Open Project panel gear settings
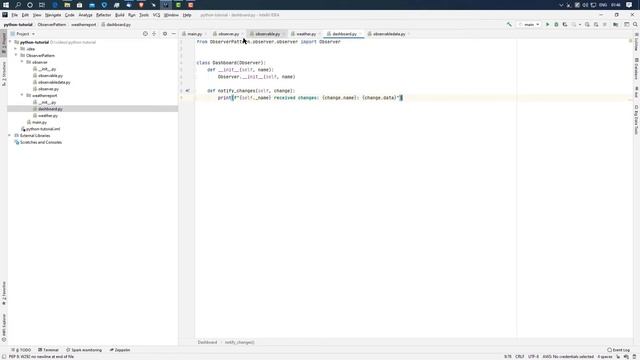Image resolution: width=640 pixels, height=360 pixels. pos(165,34)
